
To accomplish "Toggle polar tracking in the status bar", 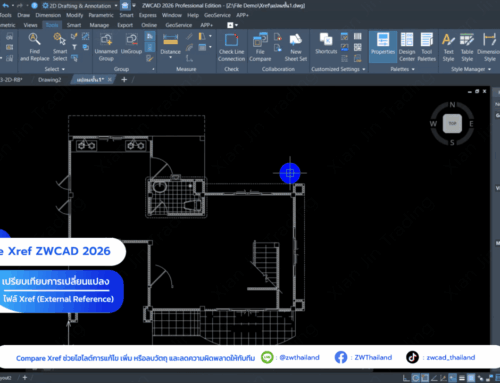I will [415, 378].
